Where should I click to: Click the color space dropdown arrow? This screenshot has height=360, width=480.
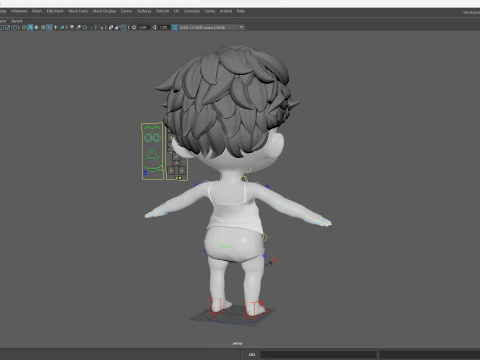[x=241, y=27]
